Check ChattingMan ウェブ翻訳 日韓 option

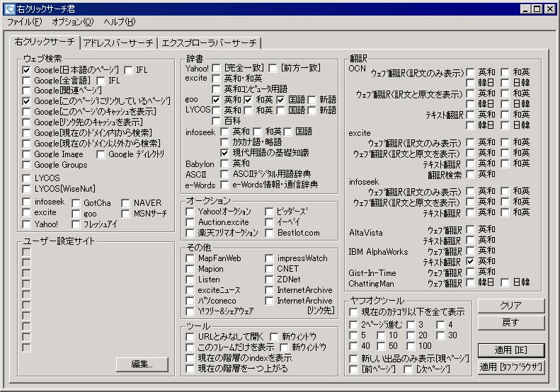pos(505,283)
